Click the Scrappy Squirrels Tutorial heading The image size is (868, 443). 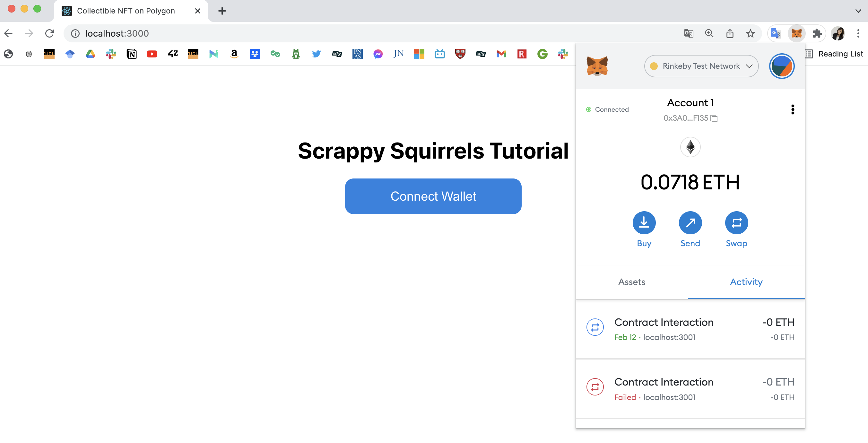[x=433, y=151]
